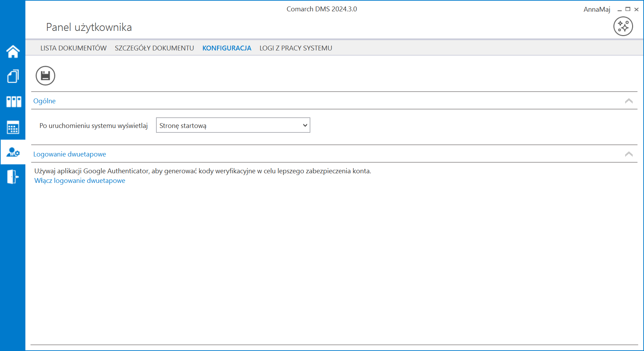Go to the home page icon

pyautogui.click(x=13, y=51)
